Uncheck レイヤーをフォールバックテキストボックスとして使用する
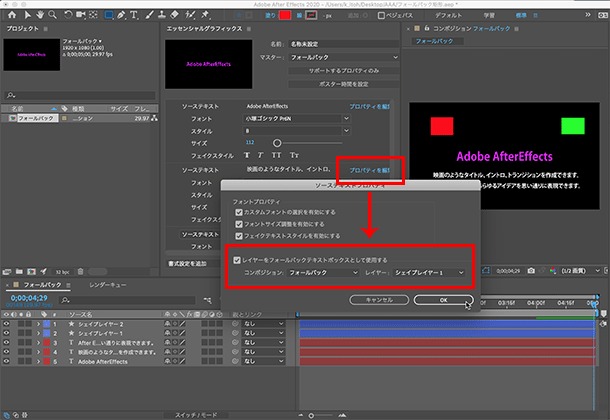Viewport: 610px width, 420px height. 237,260
